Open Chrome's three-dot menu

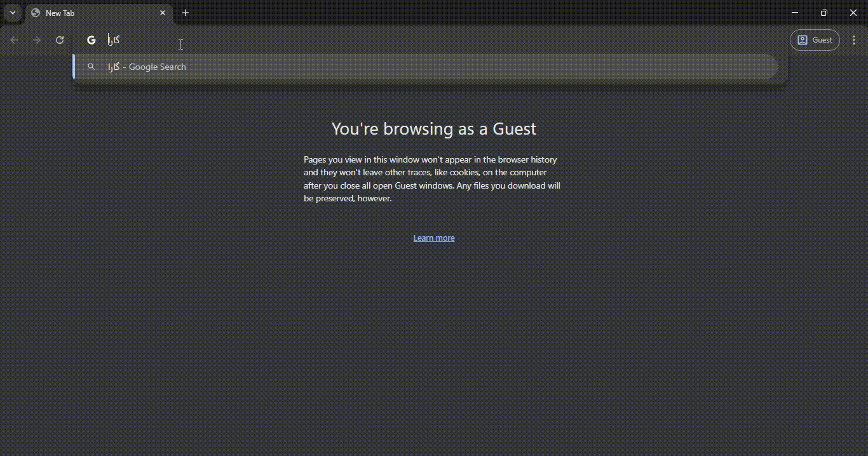[x=854, y=40]
